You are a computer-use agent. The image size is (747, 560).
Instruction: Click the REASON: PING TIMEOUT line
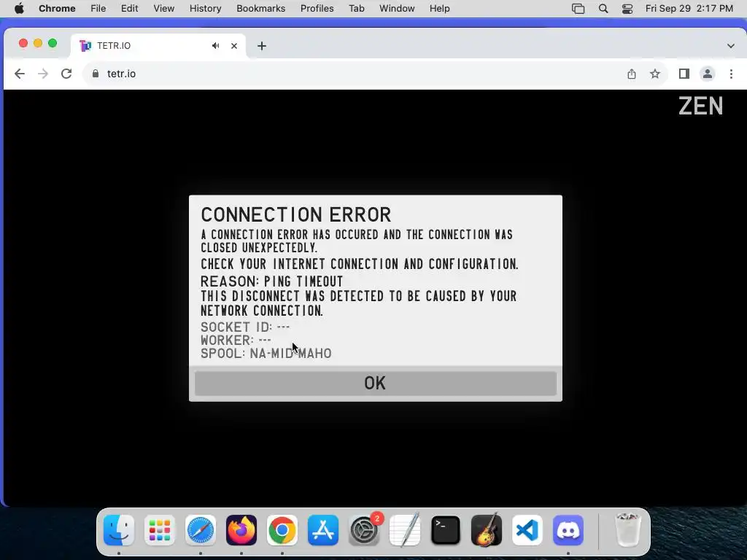pos(272,281)
